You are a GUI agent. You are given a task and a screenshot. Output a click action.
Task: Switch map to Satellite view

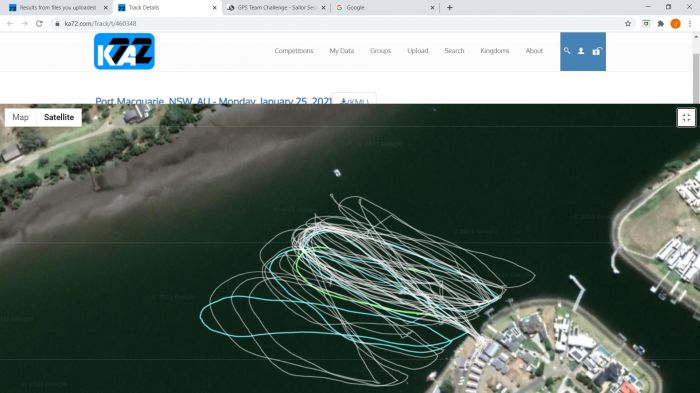tap(59, 117)
